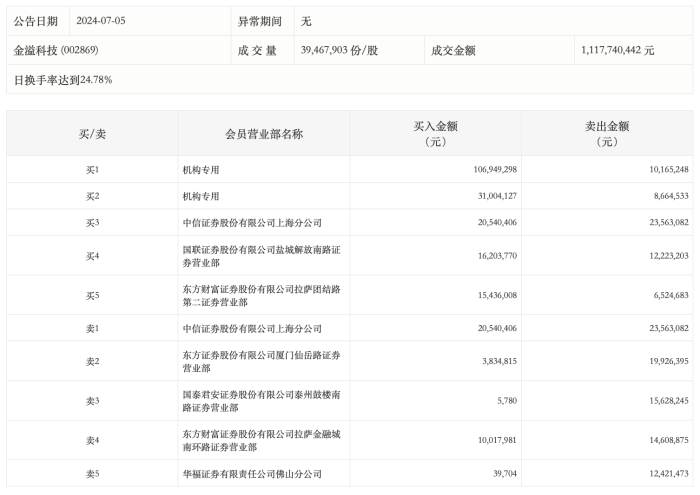Click 国泰君安证券 泰州鼓楼南路 branch name

point(262,401)
